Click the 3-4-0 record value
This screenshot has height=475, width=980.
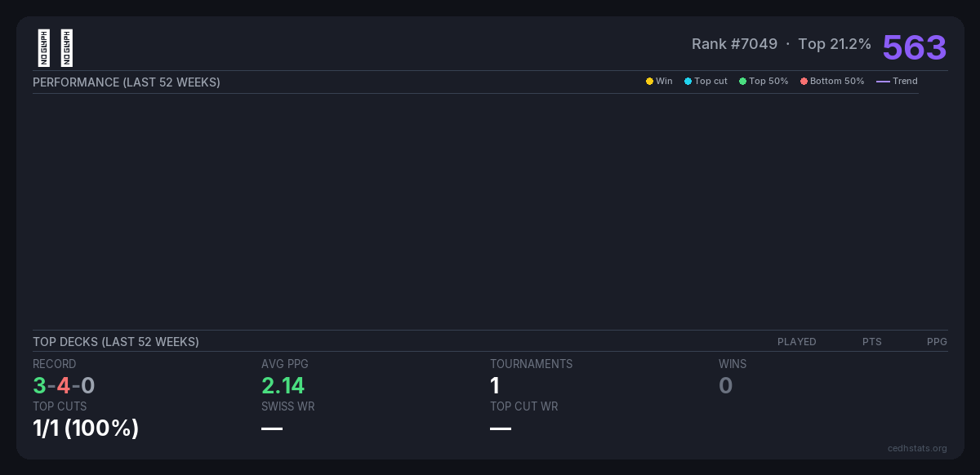coord(64,385)
